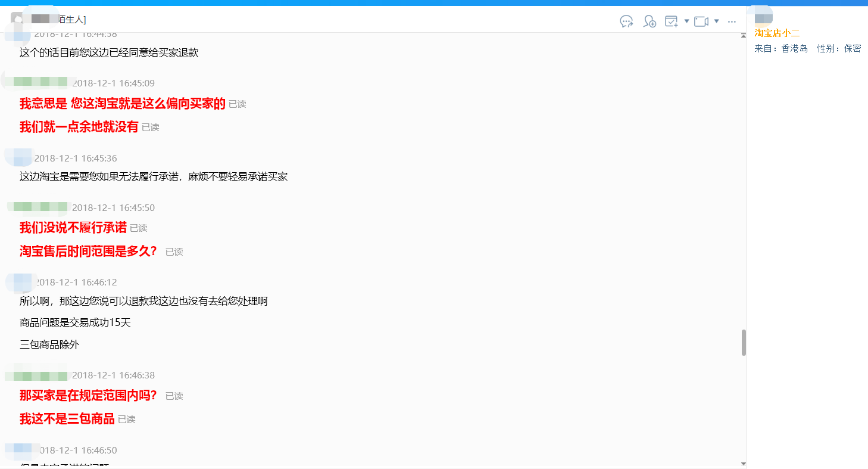Click the red message 我意思是 您这淘宝就是这么偏向买家的

click(x=123, y=104)
